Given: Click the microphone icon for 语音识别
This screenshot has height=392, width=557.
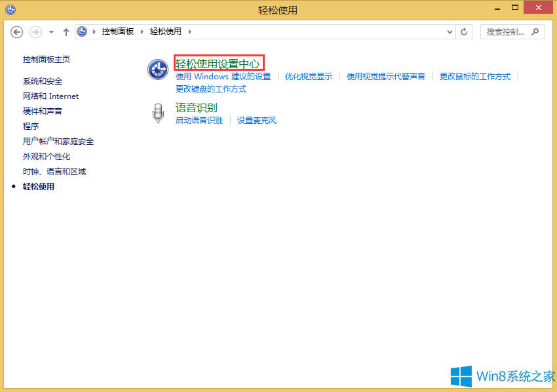Looking at the screenshot, I should coord(157,112).
